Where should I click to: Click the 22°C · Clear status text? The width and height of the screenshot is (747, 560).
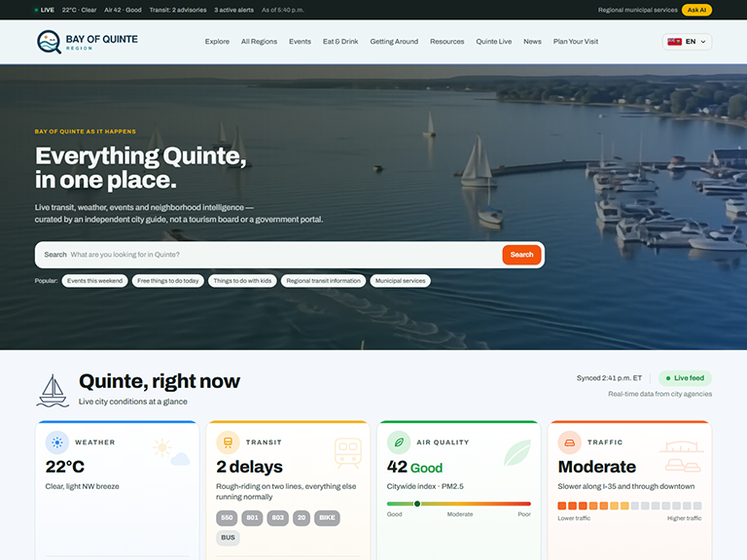point(79,10)
